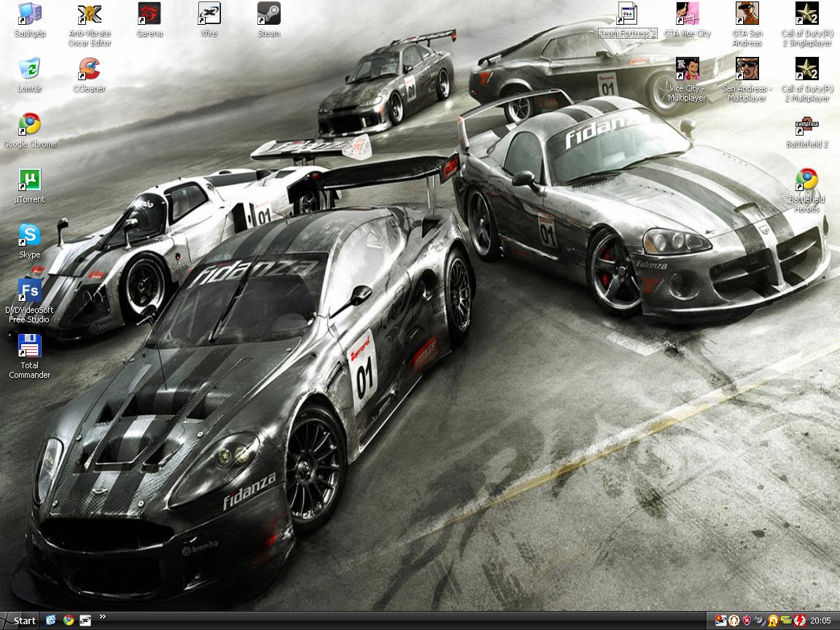Screen dimensions: 840x630
Task: Open Anti-Vibrate Oscar Editor shortcut
Action: tap(90, 25)
